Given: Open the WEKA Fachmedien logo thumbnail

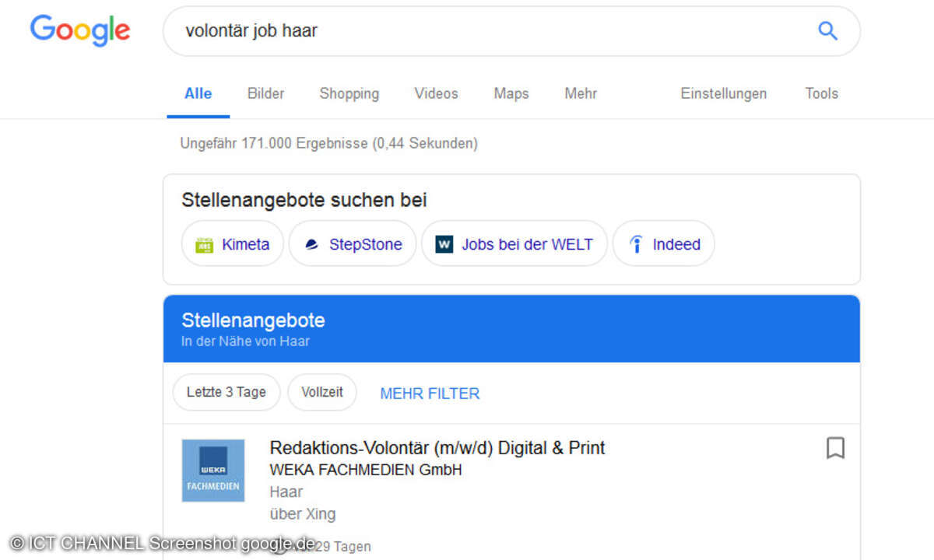Looking at the screenshot, I should click(x=212, y=471).
